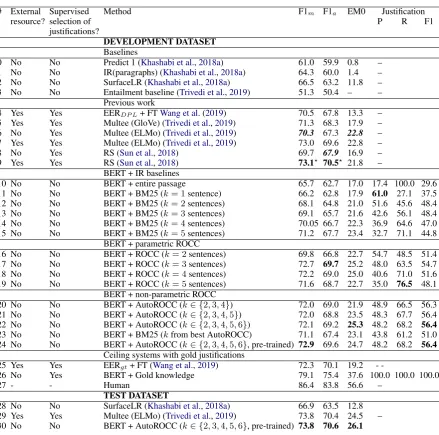The width and height of the screenshot is (439, 435).
Task: Click the '0.8' EM0 value for Predict 1
Action: (x=353, y=62)
